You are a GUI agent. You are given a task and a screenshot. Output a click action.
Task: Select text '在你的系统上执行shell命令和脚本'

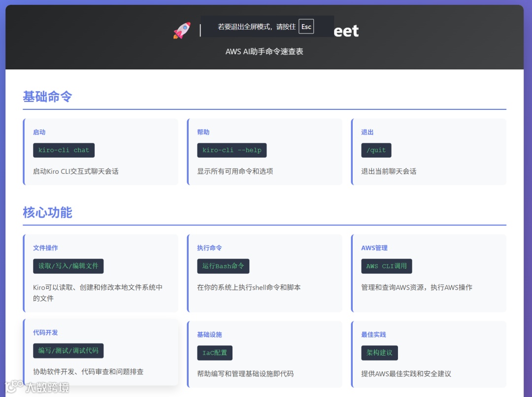[249, 287]
